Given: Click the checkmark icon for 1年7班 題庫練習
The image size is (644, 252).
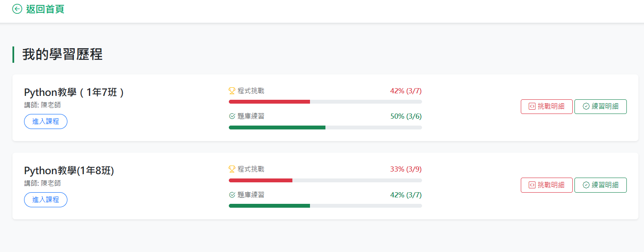Looking at the screenshot, I should [232, 116].
